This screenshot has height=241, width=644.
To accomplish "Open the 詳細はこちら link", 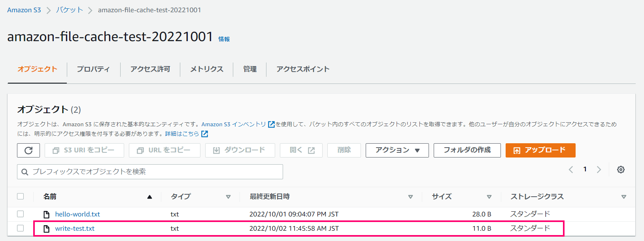I will coord(182,134).
